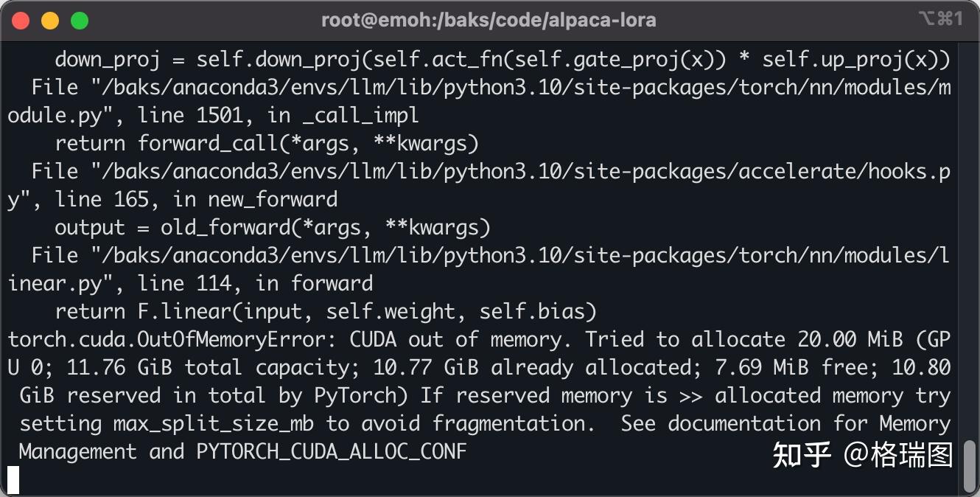The image size is (980, 497).
Task: Click the terminal scrollbar thumb
Action: coord(970,466)
